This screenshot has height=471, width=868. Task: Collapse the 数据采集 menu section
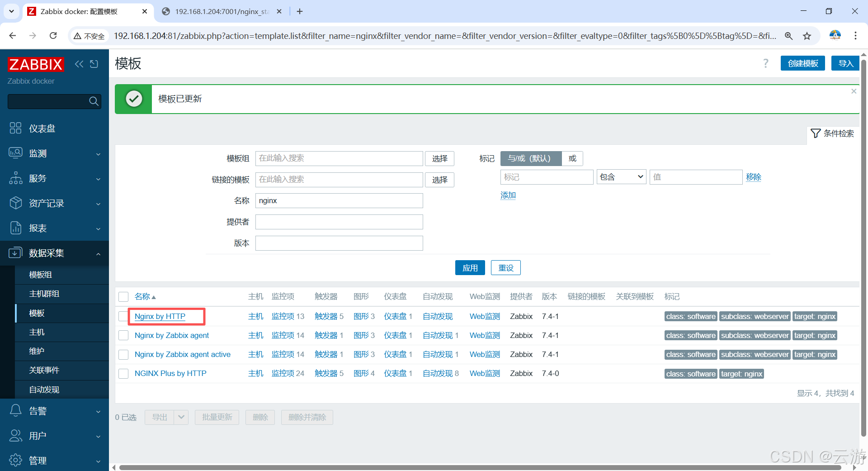tap(98, 253)
